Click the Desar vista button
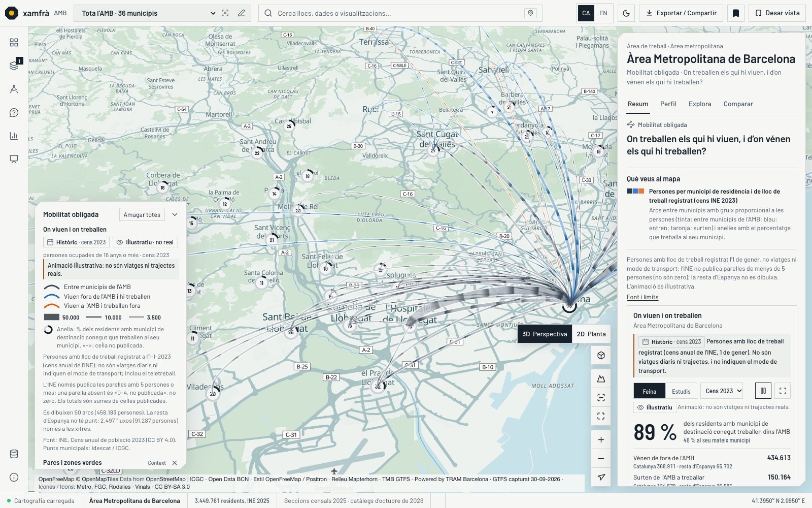Viewport: 812px width, 508px height. click(777, 13)
